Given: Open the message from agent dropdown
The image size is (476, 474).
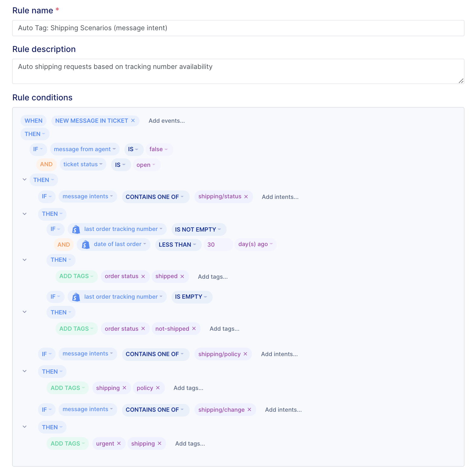Looking at the screenshot, I should point(85,149).
